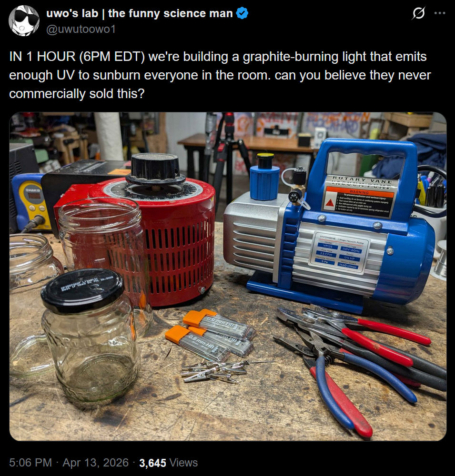Click the blue verified checkmark badge
The image size is (455, 476).
(242, 13)
